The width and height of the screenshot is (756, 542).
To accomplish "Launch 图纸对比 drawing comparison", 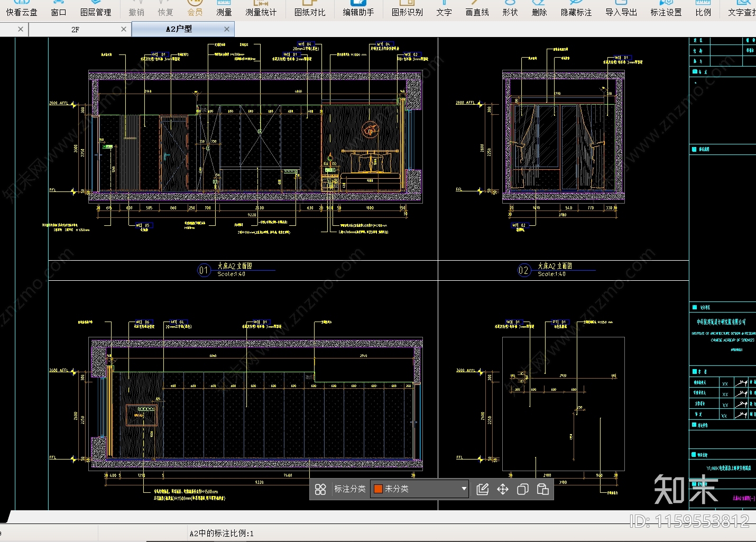I will tap(310, 9).
